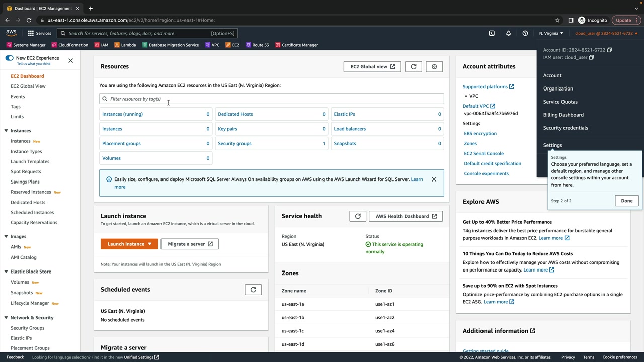Click the help question mark icon
Viewport: 644px width, 362px height.
(525, 33)
